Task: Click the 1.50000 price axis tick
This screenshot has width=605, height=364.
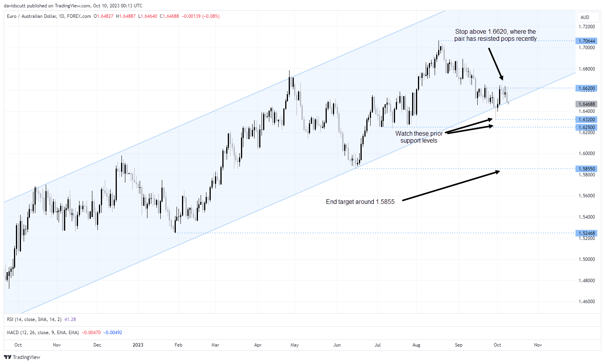Action: [587, 259]
